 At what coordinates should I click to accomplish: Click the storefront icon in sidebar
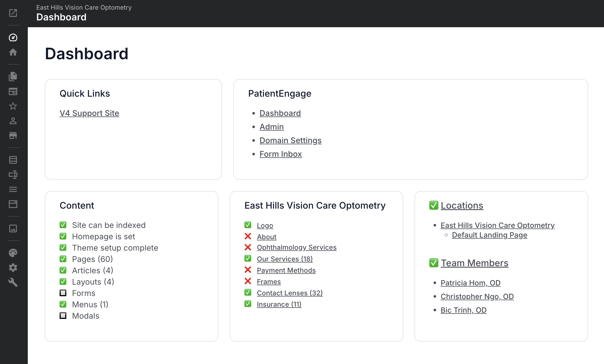click(13, 136)
